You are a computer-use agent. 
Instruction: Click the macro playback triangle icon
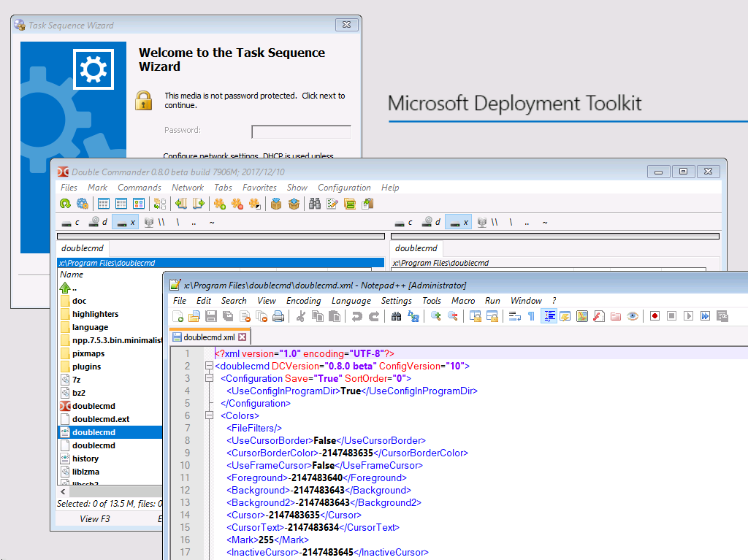(x=688, y=316)
